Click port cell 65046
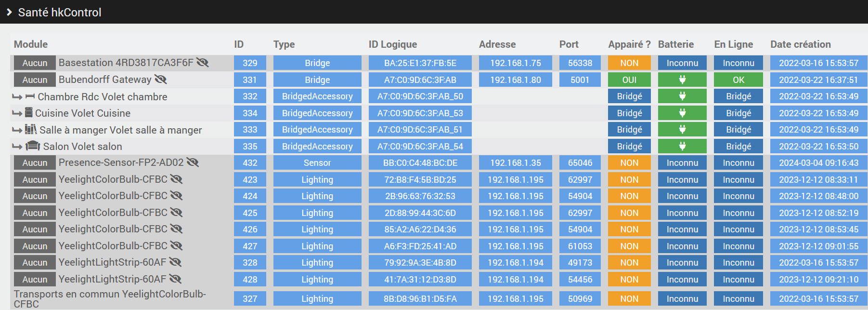The image size is (868, 310). click(580, 162)
